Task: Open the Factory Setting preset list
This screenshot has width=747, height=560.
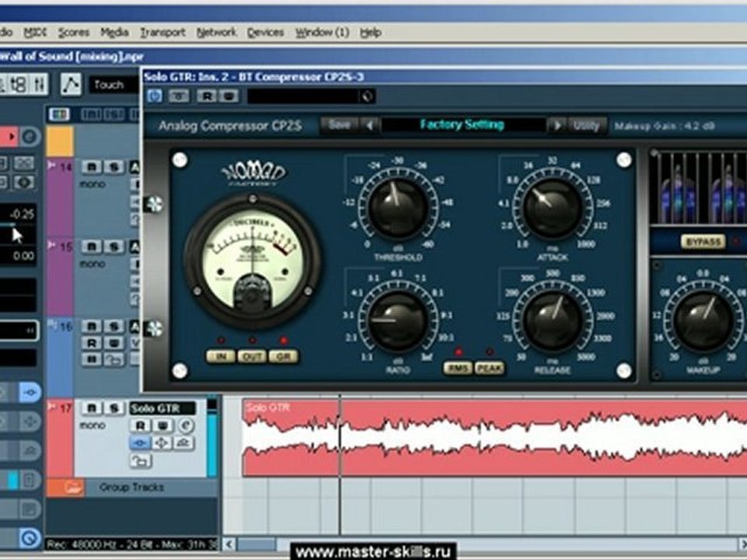Action: click(462, 124)
